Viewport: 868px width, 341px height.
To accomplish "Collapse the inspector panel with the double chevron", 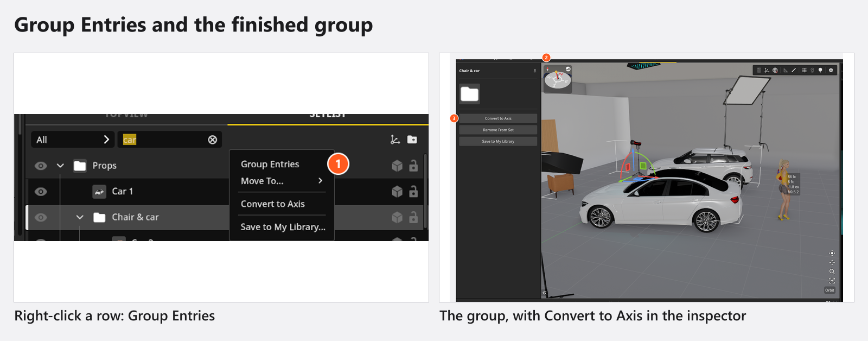I will point(545,293).
